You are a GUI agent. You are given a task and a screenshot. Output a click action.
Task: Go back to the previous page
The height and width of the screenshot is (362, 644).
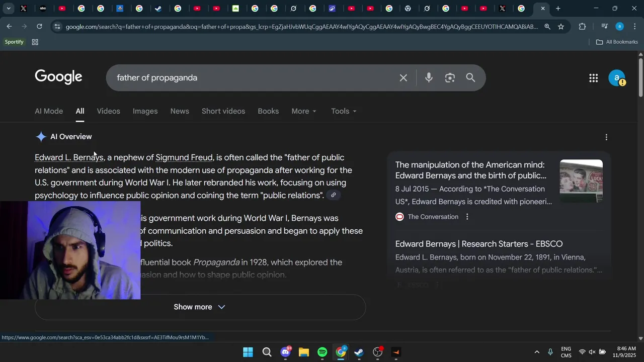click(9, 27)
